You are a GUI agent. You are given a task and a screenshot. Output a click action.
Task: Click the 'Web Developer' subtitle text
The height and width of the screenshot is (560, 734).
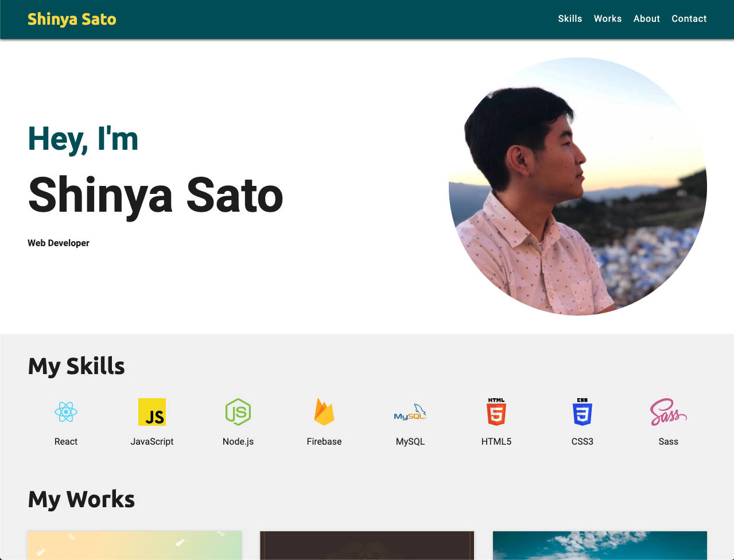click(59, 243)
